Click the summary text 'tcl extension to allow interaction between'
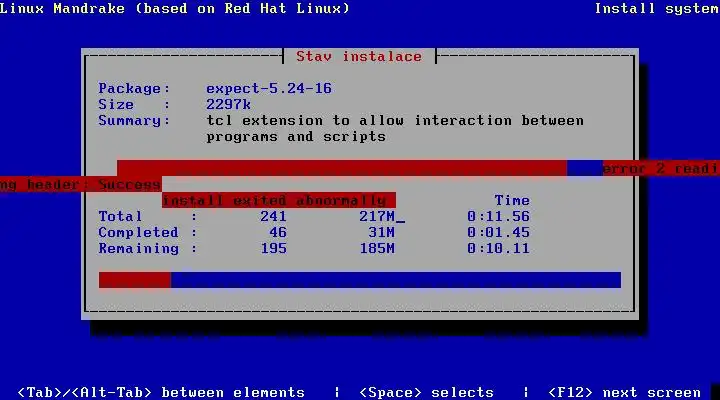The image size is (720, 400). (x=395, y=120)
